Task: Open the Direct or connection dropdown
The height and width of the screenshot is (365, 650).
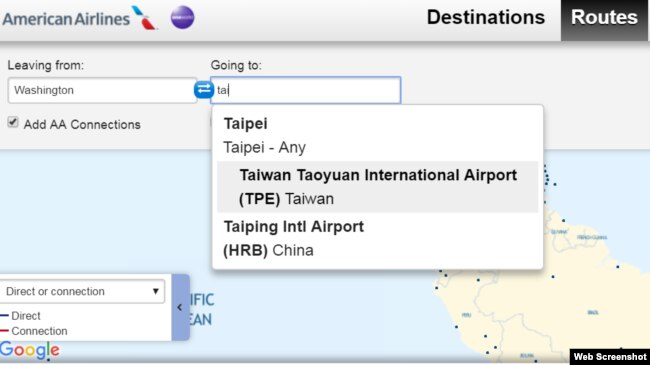Action: 82,291
